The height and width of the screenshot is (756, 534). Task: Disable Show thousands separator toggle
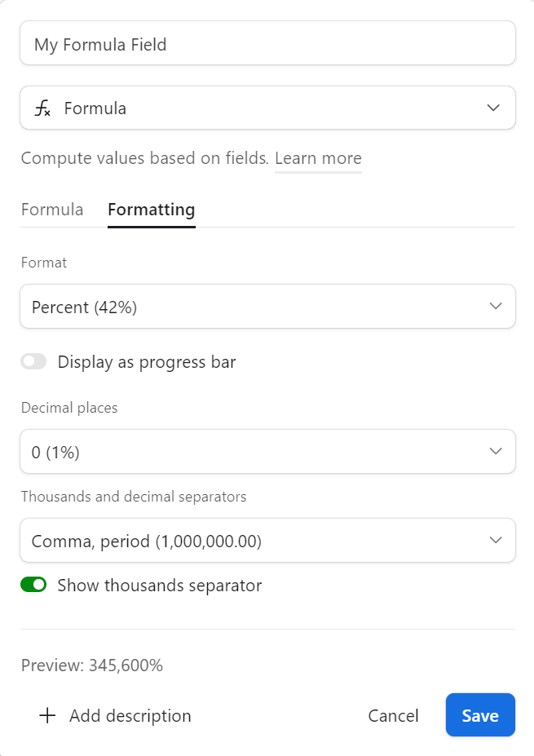click(x=34, y=585)
